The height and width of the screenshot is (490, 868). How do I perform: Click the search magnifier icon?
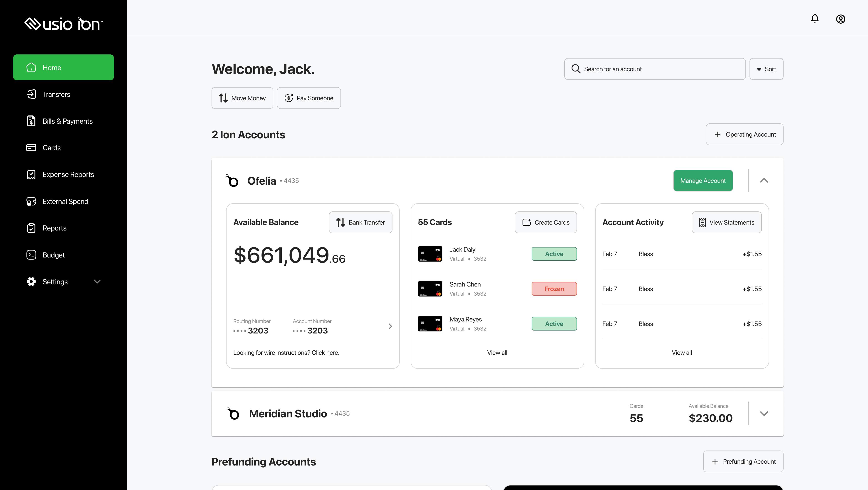pyautogui.click(x=576, y=69)
